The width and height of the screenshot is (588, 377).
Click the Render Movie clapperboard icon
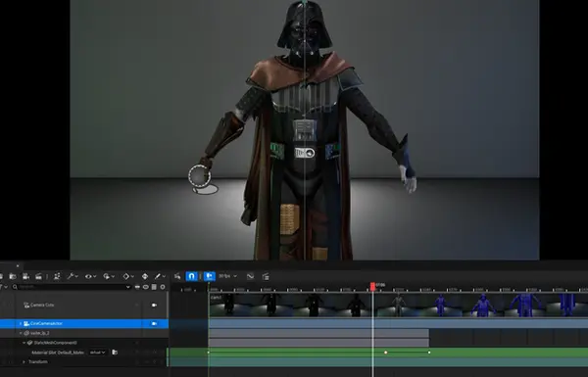click(38, 276)
